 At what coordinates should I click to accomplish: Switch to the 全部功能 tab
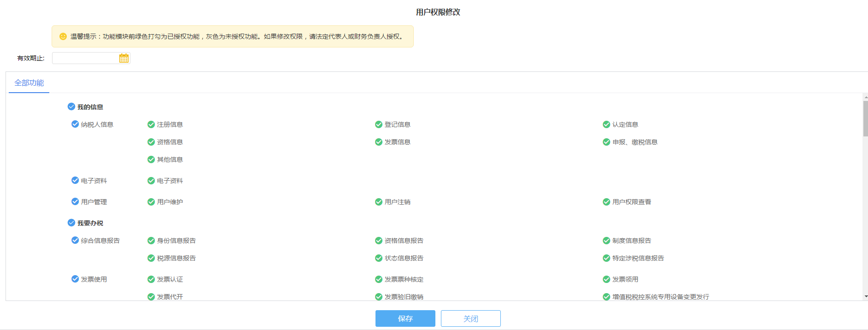tap(29, 83)
